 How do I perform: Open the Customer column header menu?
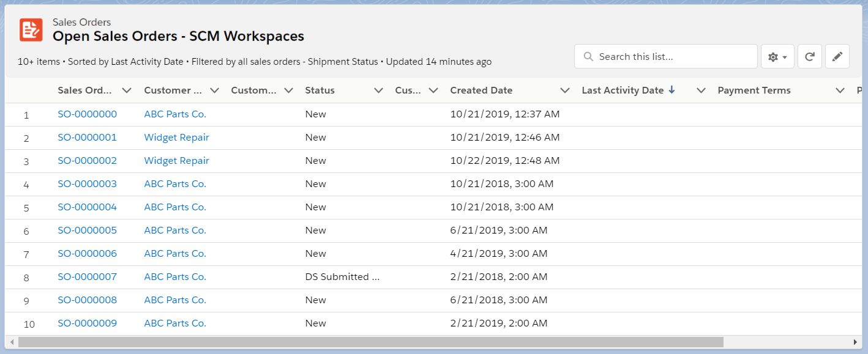pos(215,90)
